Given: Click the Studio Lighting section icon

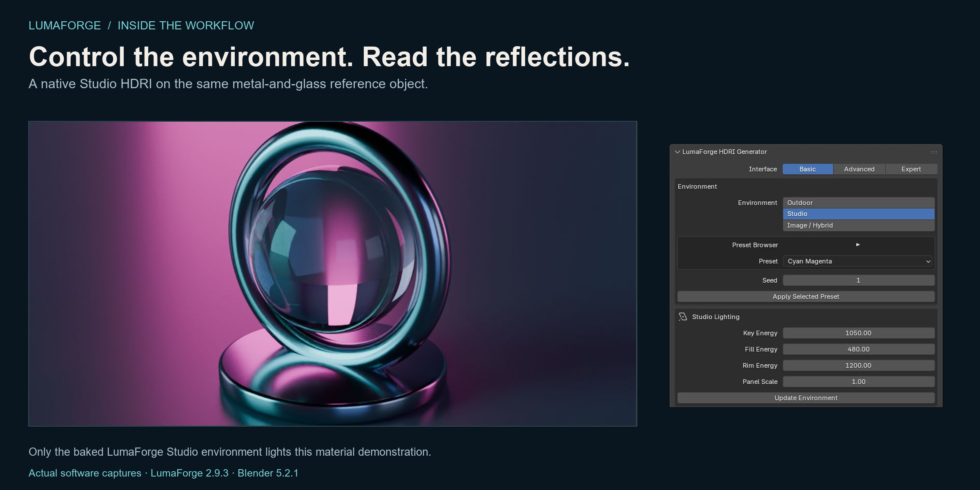Looking at the screenshot, I should (x=683, y=317).
